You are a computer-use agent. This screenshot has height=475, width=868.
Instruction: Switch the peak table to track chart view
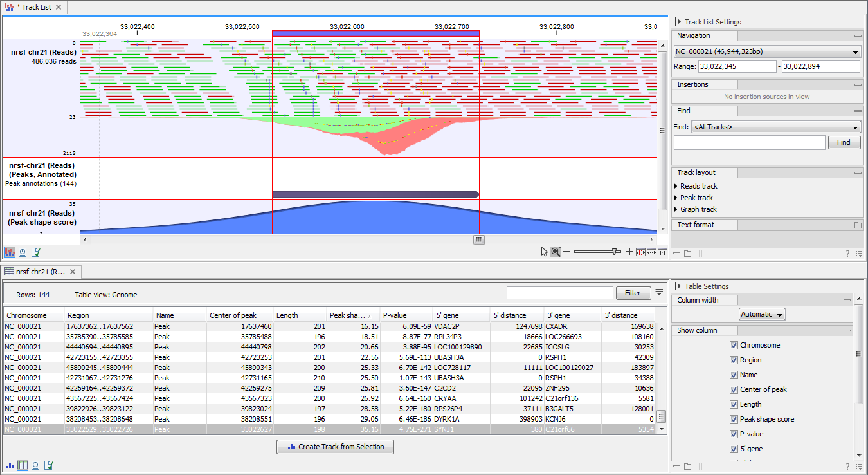pyautogui.click(x=9, y=465)
